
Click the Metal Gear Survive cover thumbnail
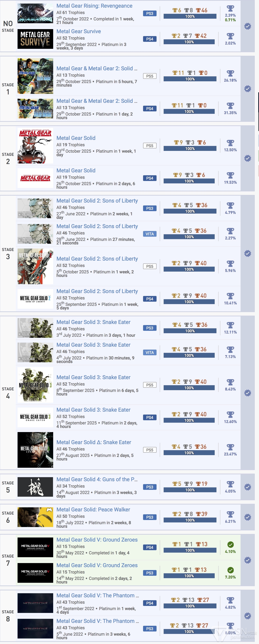click(x=35, y=39)
